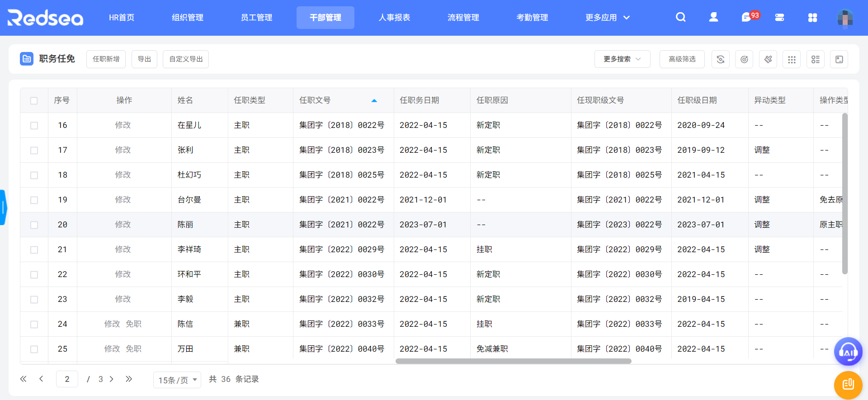Tick the checkbox for row 16
The height and width of the screenshot is (400, 868).
[34, 125]
